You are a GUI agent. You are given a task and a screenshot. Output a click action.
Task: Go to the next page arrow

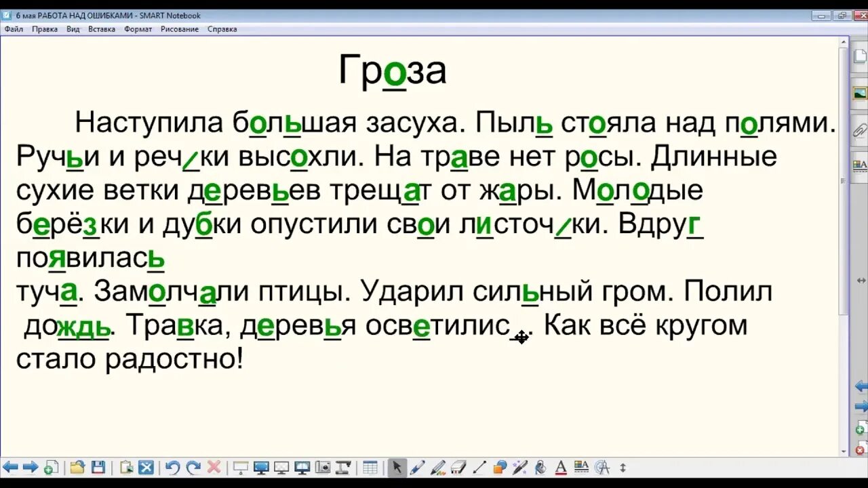point(31,467)
